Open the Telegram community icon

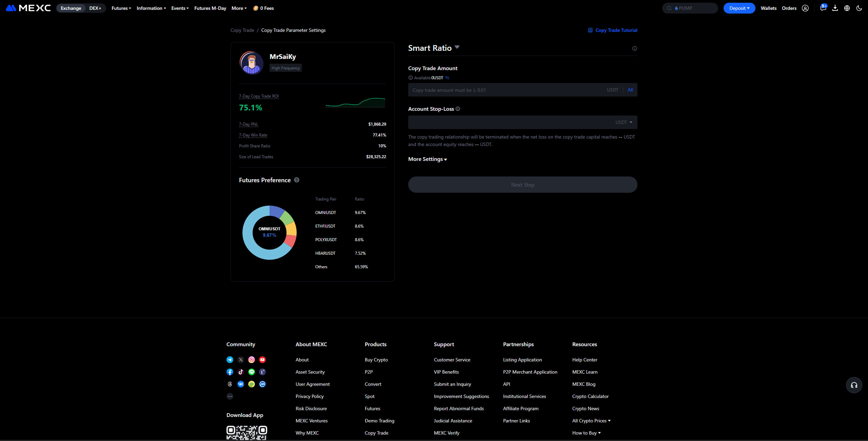[x=230, y=360]
